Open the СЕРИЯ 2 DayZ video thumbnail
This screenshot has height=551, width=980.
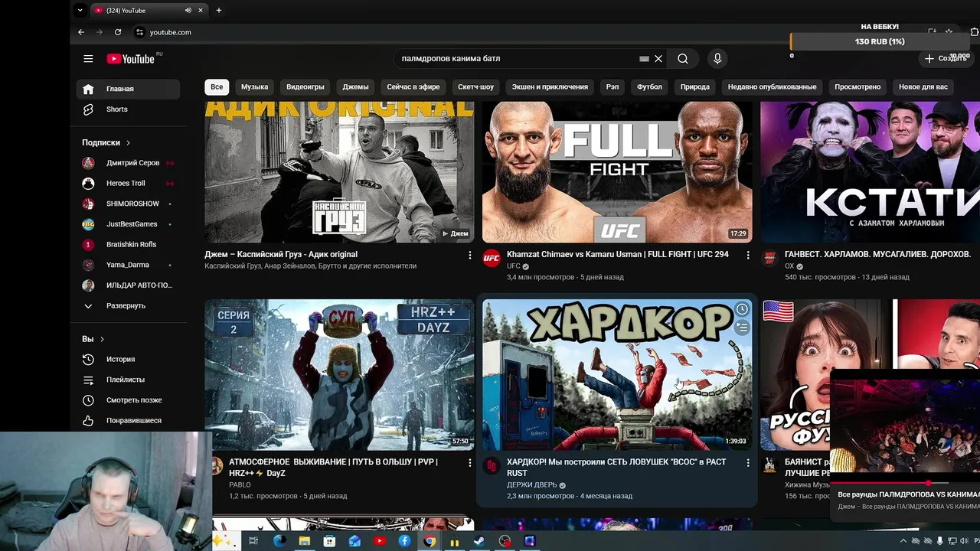point(339,374)
